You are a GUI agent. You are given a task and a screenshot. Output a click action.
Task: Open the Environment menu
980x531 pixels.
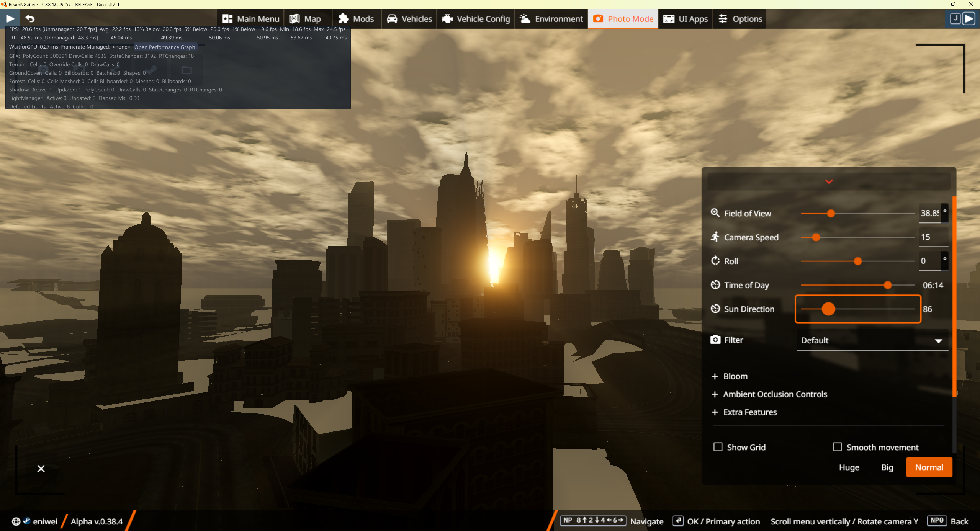[x=551, y=19]
